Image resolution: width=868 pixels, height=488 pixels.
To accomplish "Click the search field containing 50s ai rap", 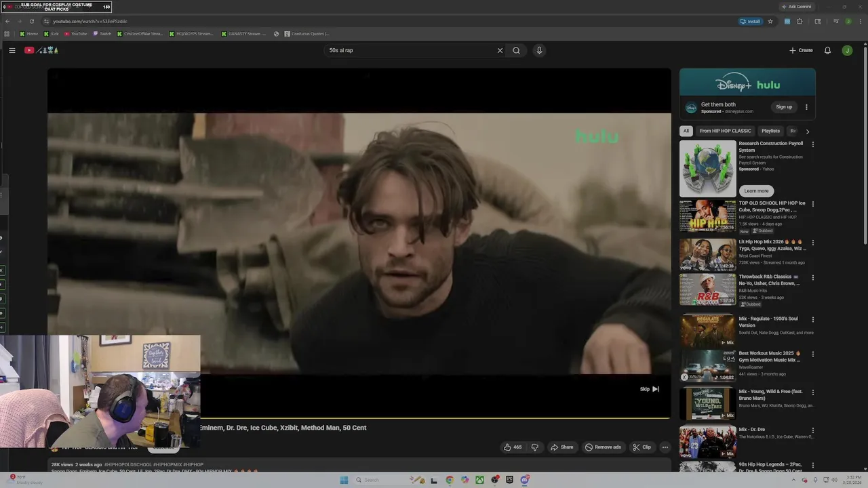I will (x=410, y=50).
